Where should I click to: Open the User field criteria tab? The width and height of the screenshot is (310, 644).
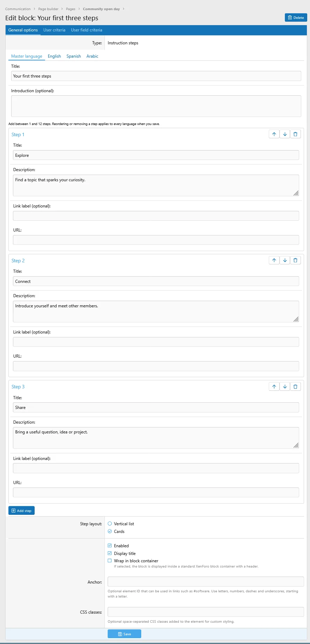click(87, 30)
